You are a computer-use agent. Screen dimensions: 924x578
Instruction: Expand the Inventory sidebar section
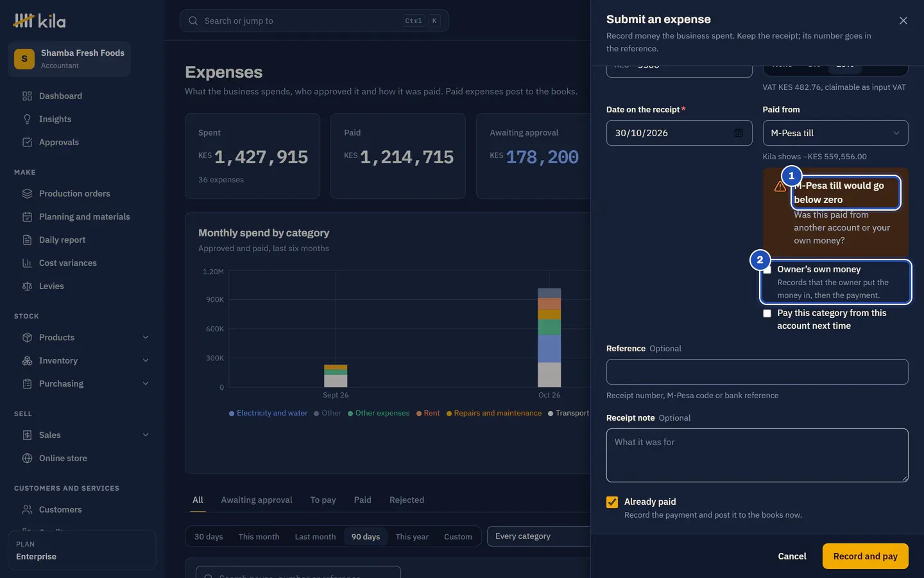coord(146,361)
